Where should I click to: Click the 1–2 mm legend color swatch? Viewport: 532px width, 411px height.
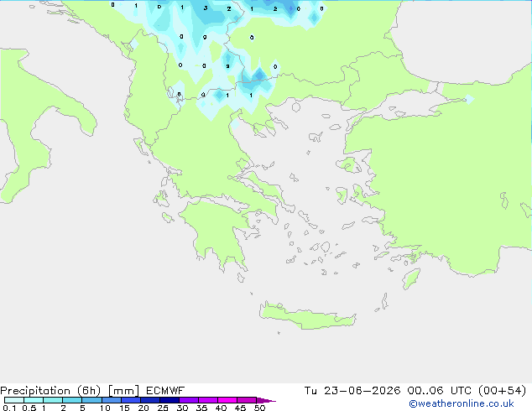[53, 400]
